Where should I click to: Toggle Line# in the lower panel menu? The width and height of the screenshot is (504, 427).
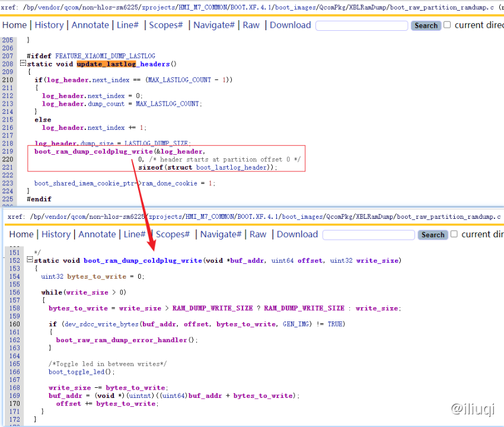pyautogui.click(x=135, y=234)
